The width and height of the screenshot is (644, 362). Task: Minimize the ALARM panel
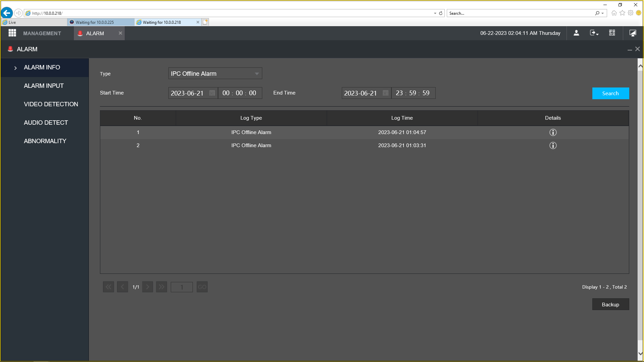630,50
